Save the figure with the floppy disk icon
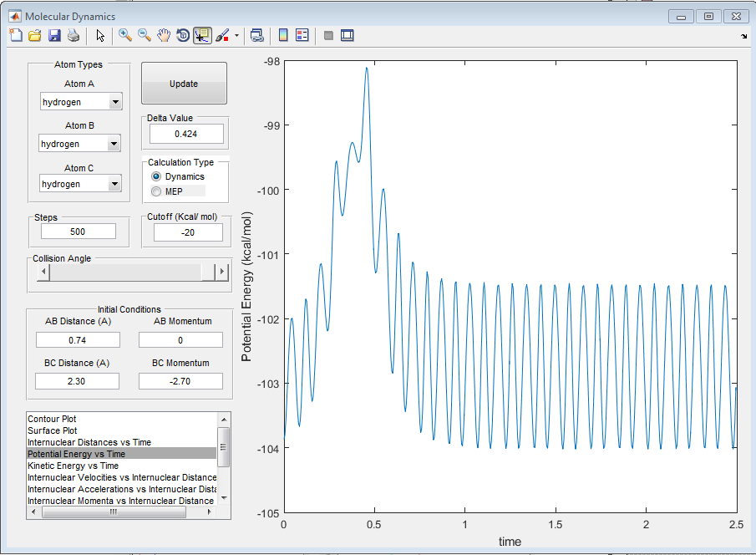 (54, 35)
